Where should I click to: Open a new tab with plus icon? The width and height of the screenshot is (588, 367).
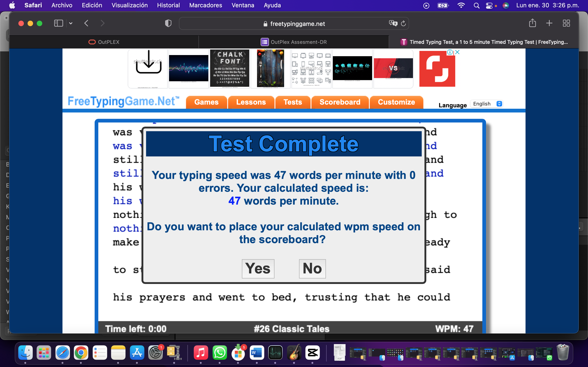coord(549,23)
